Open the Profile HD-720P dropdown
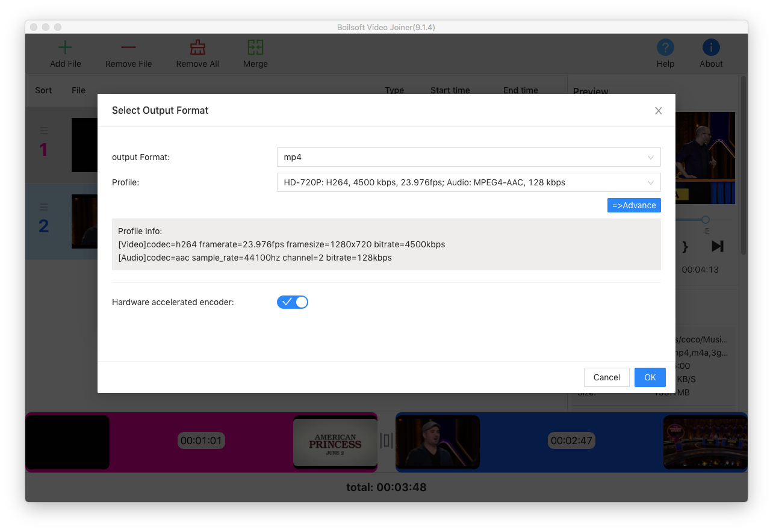Screen dimensions: 773x532 tap(468, 182)
